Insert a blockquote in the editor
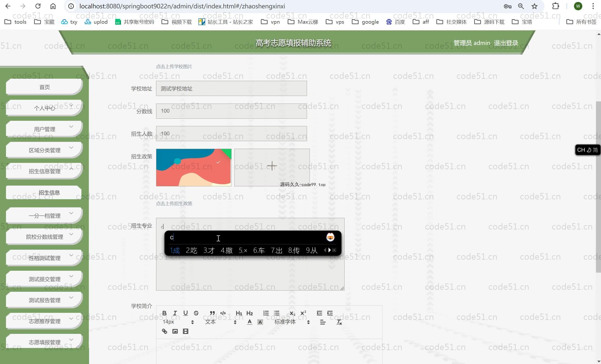 (x=212, y=313)
